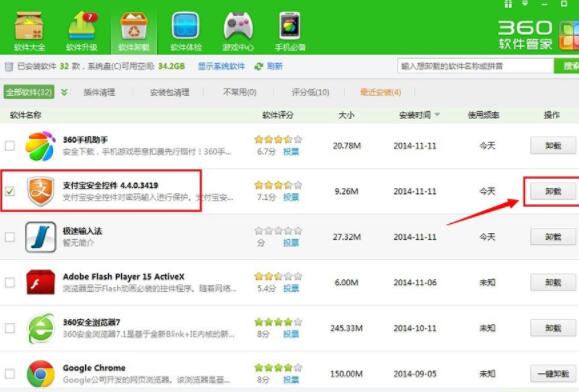Image resolution: width=579 pixels, height=392 pixels.
Task: Click 投票 link for 360手机助手
Action: tap(291, 151)
